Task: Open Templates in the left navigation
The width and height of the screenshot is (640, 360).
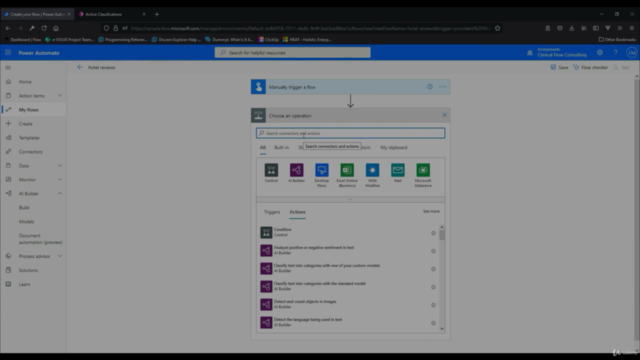Action: pyautogui.click(x=29, y=138)
